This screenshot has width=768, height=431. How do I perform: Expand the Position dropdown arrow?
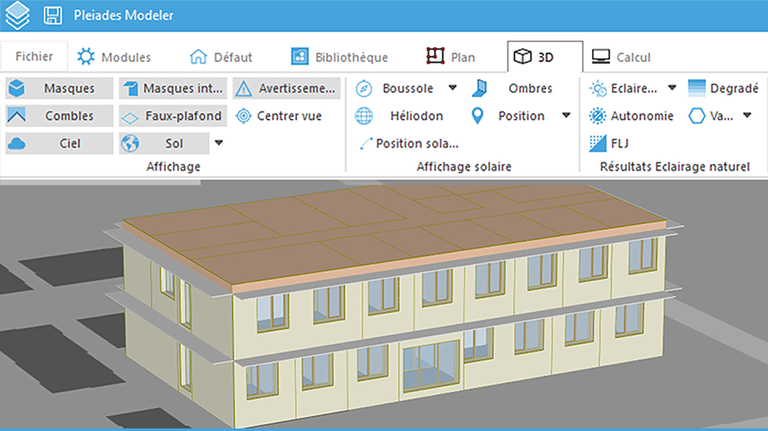(x=566, y=116)
